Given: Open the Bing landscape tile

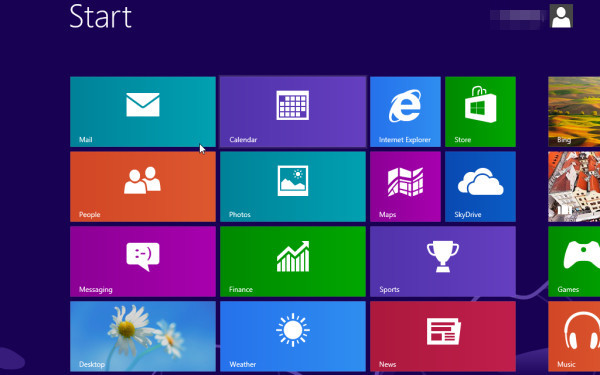Looking at the screenshot, I should point(574,112).
